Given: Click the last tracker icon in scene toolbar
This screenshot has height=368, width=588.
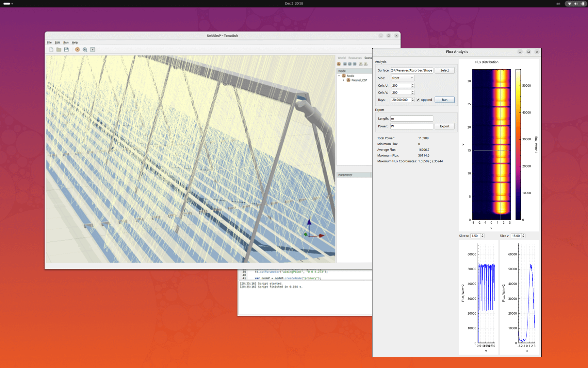Looking at the screenshot, I should click(366, 64).
